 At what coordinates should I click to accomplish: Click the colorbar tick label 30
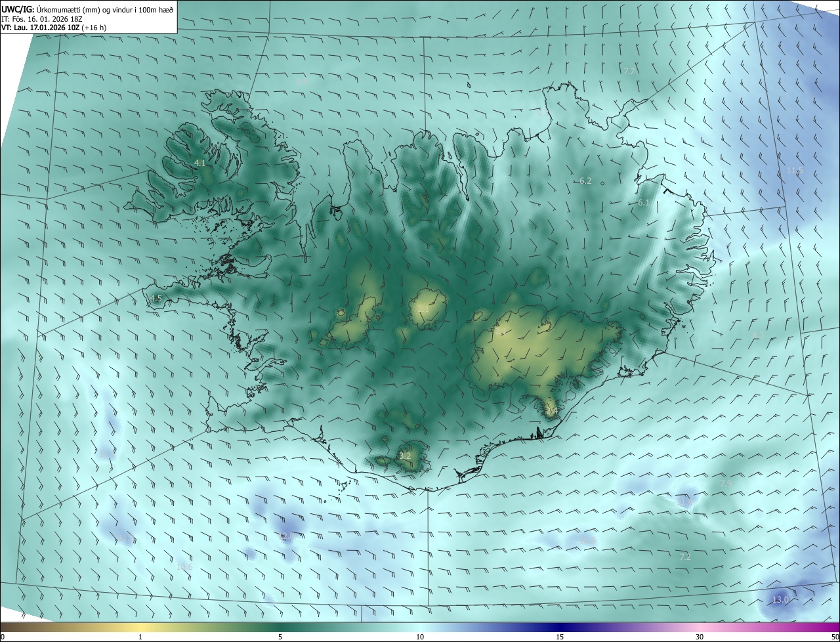coord(700,637)
